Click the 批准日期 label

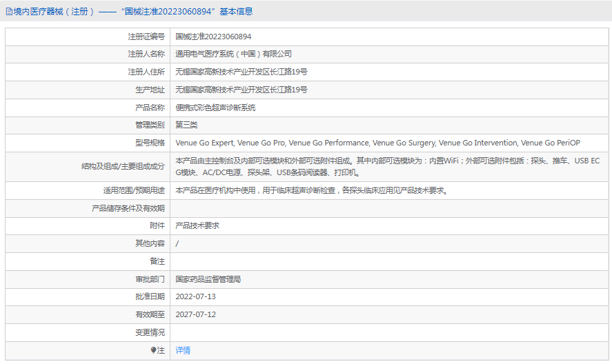[x=150, y=296]
